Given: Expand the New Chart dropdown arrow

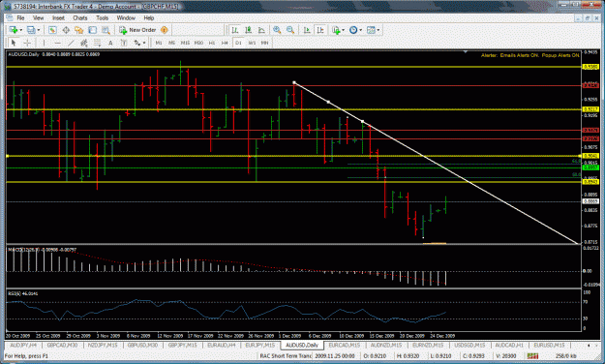Looking at the screenshot, I should point(21,30).
